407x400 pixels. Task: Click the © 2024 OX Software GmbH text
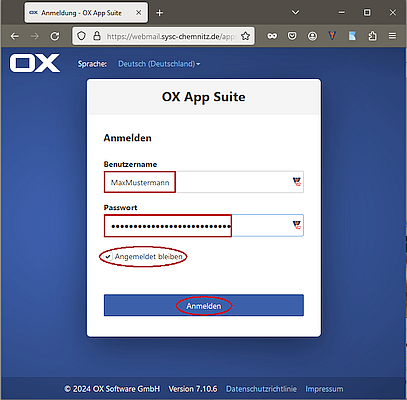coord(112,389)
